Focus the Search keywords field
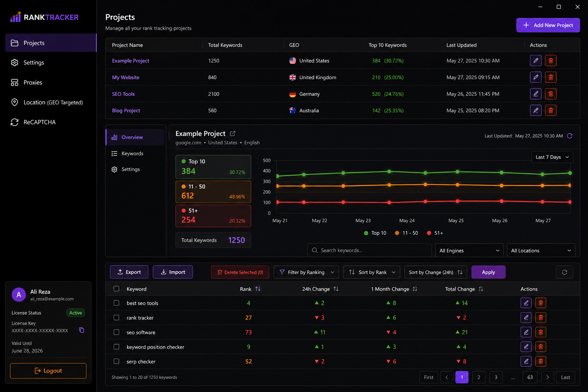The image size is (588, 392). coord(369,250)
